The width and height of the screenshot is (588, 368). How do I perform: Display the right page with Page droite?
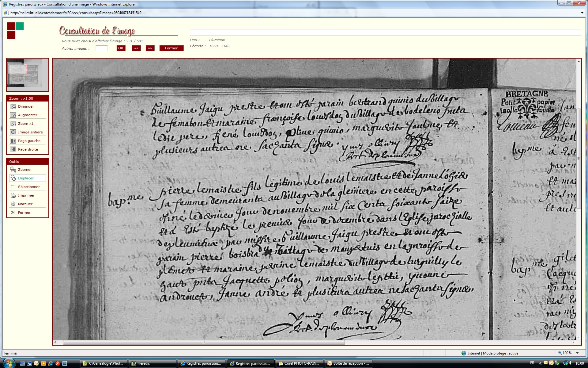coord(13,149)
